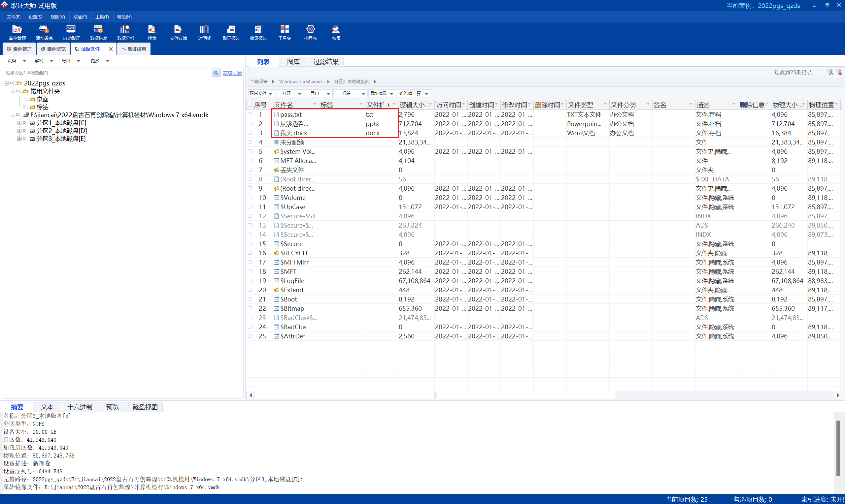Open the 正常文件 filter dropdown
845x504 pixels.
pos(261,93)
